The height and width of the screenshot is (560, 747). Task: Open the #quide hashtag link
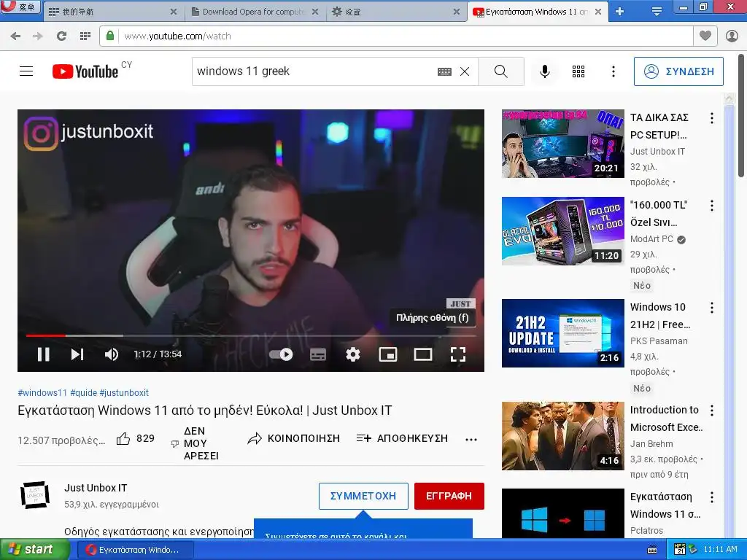tap(83, 393)
